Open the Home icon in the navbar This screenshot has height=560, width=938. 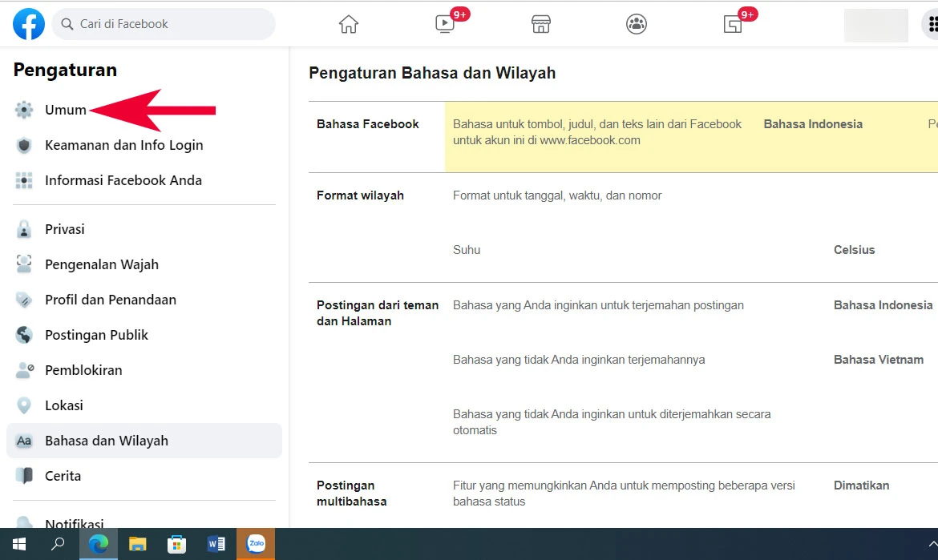coord(348,24)
